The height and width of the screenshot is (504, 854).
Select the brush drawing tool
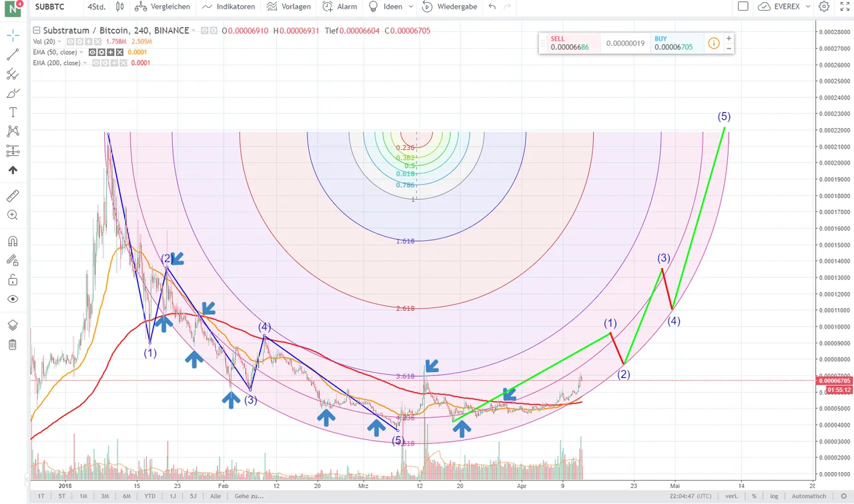tap(13, 93)
